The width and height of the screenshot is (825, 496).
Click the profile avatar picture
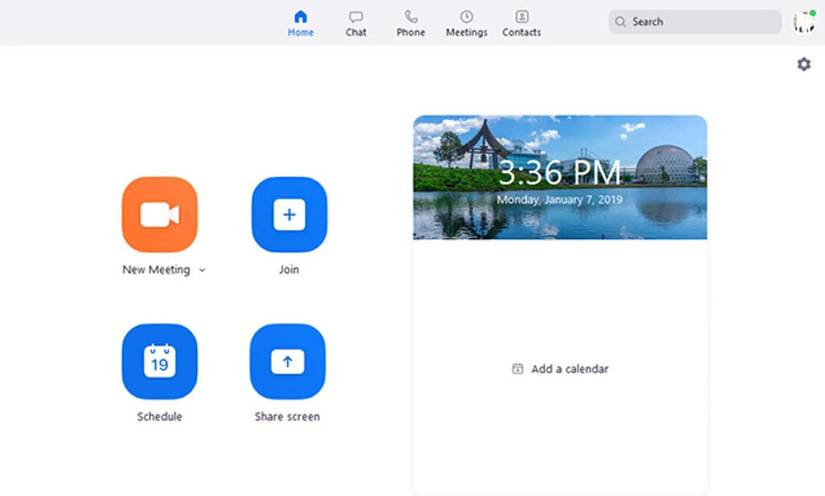(x=804, y=21)
